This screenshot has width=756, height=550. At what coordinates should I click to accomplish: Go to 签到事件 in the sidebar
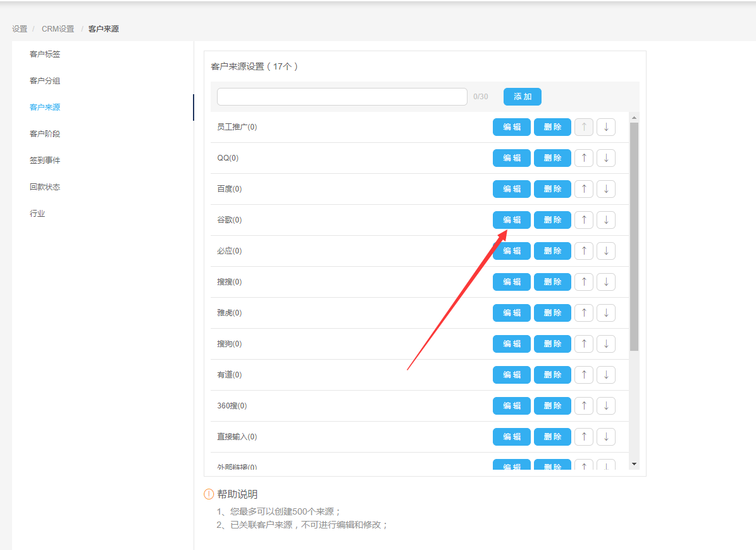click(45, 161)
